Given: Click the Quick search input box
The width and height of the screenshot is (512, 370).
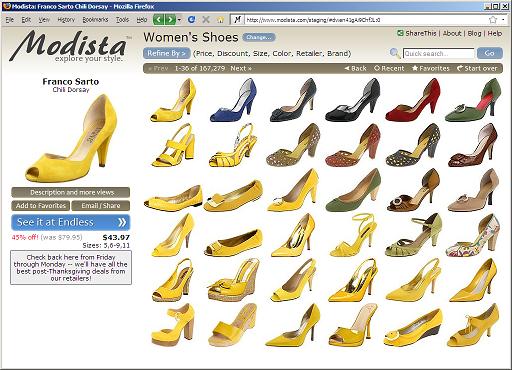Looking at the screenshot, I should [439, 53].
